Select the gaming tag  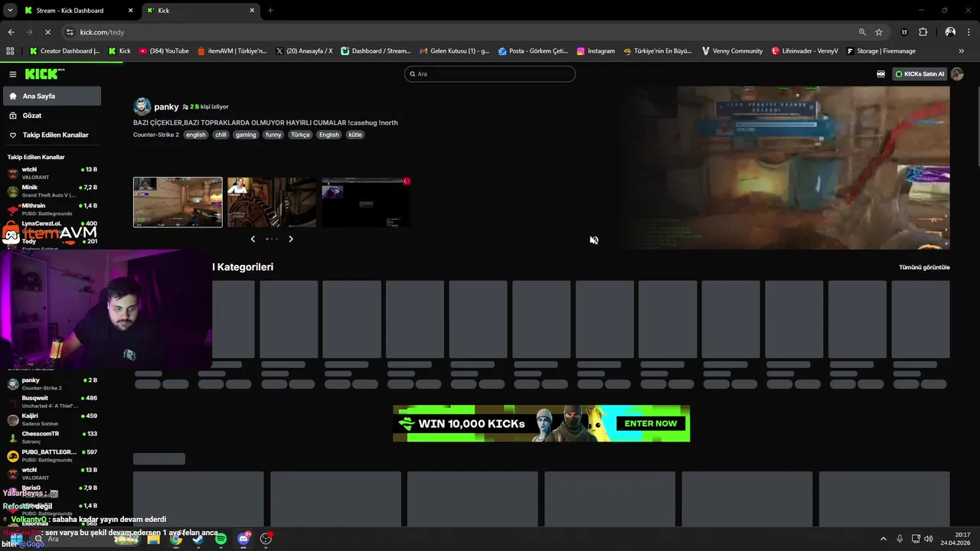(246, 135)
